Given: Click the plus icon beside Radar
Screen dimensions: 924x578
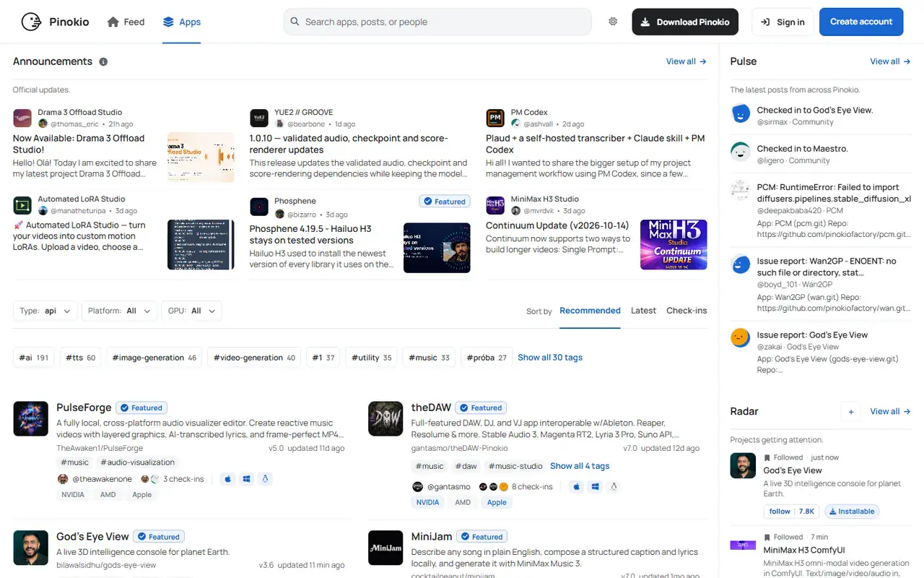Looking at the screenshot, I should point(851,412).
